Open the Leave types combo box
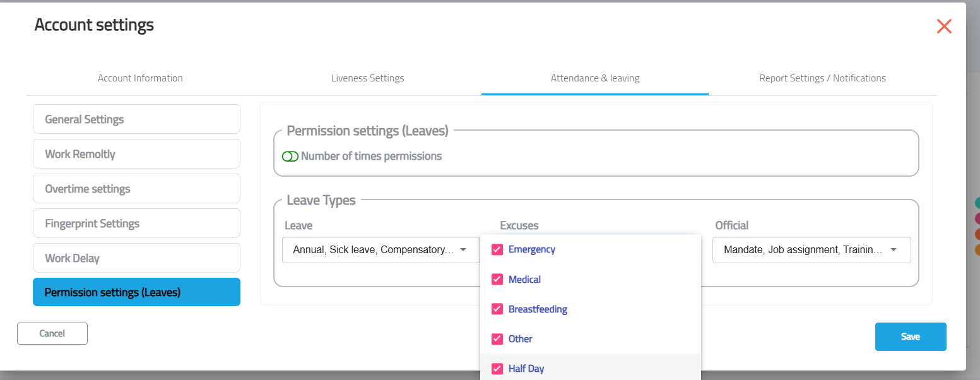Screen dimensions: 980x380 coord(372,250)
